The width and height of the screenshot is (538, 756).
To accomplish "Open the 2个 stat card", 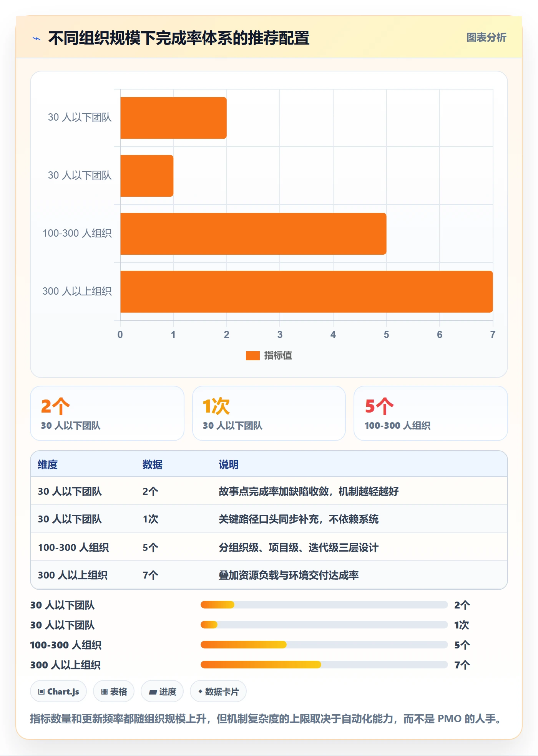I will pyautogui.click(x=107, y=413).
